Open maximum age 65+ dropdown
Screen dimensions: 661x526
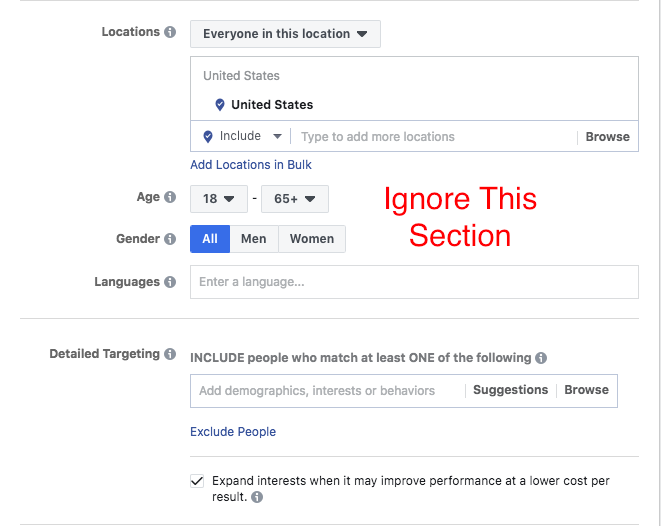coord(295,199)
